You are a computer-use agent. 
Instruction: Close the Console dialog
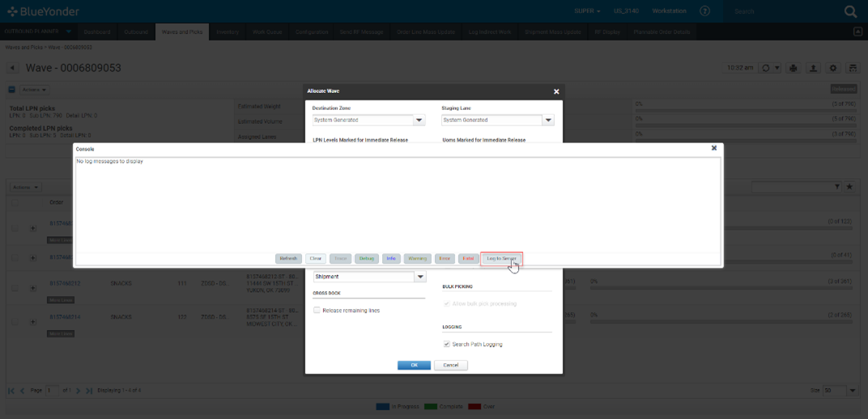[x=714, y=148]
